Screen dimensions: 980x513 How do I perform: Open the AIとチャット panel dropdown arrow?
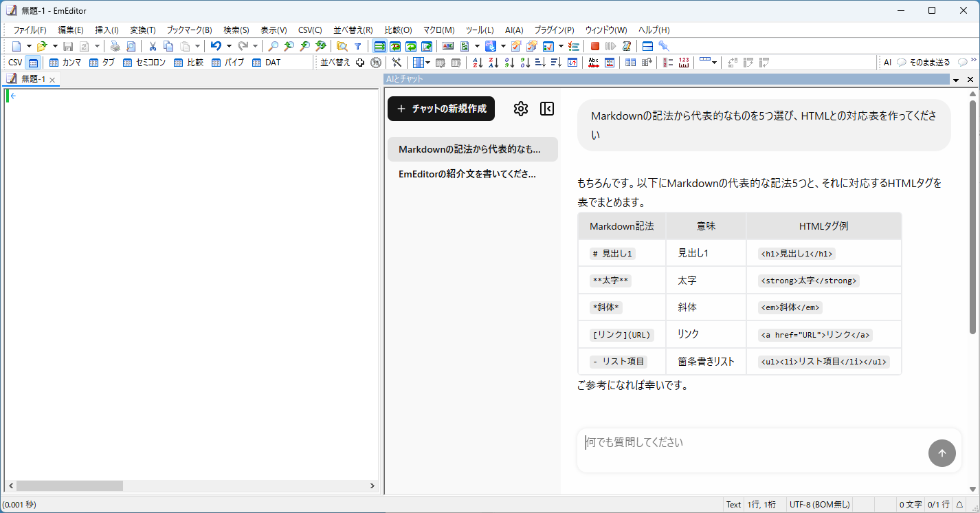click(x=957, y=79)
